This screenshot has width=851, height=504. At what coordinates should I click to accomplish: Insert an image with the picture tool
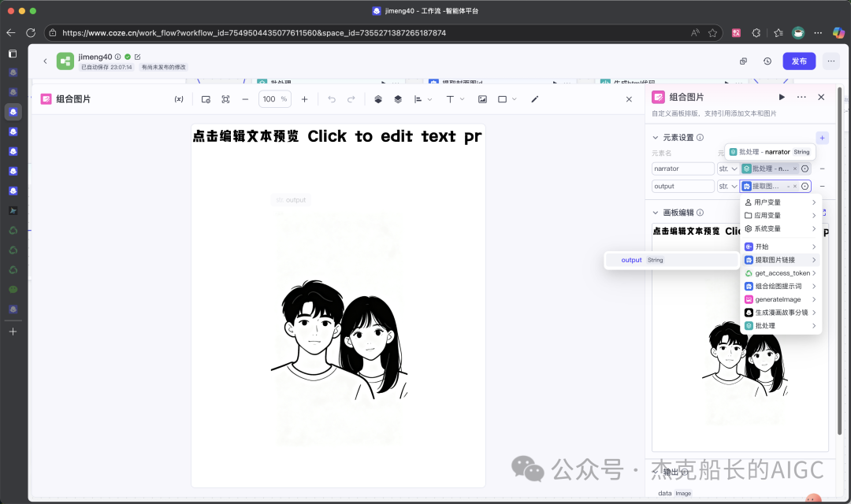482,99
